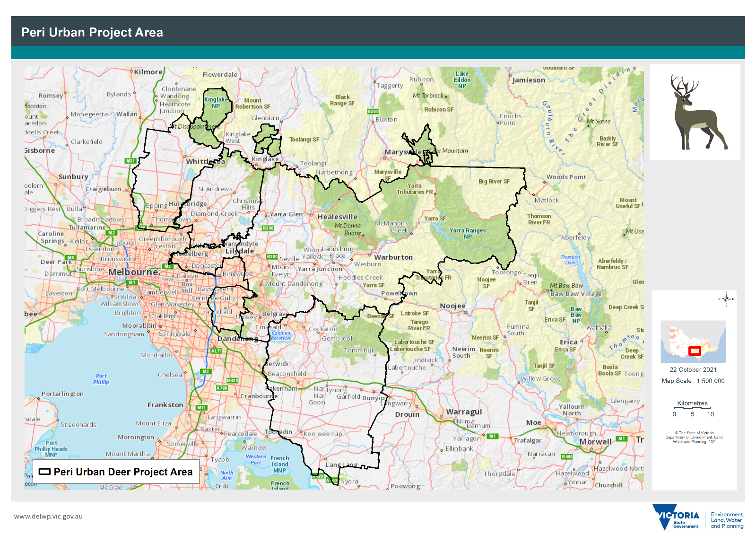Screen dimensions: 756x535
Task: Click the "Sunbury" town label
Action: coord(73,176)
